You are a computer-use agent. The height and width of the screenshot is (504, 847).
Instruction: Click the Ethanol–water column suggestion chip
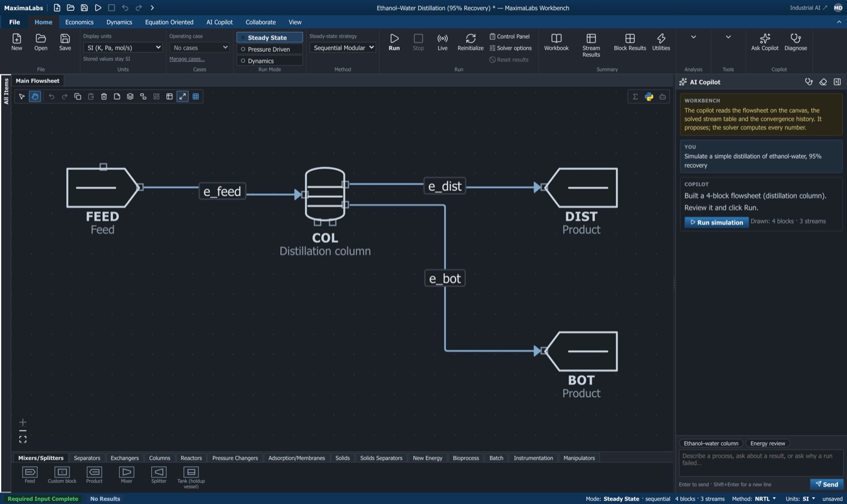pyautogui.click(x=711, y=443)
